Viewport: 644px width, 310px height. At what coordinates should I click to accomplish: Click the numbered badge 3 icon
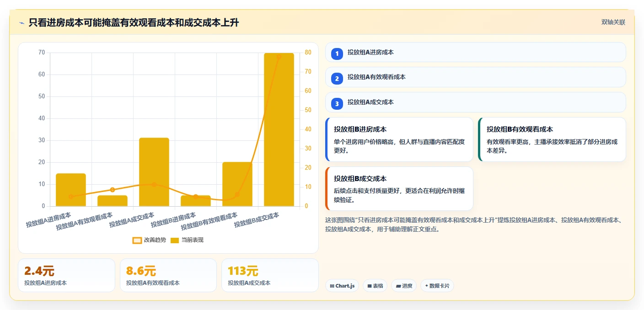coord(337,104)
